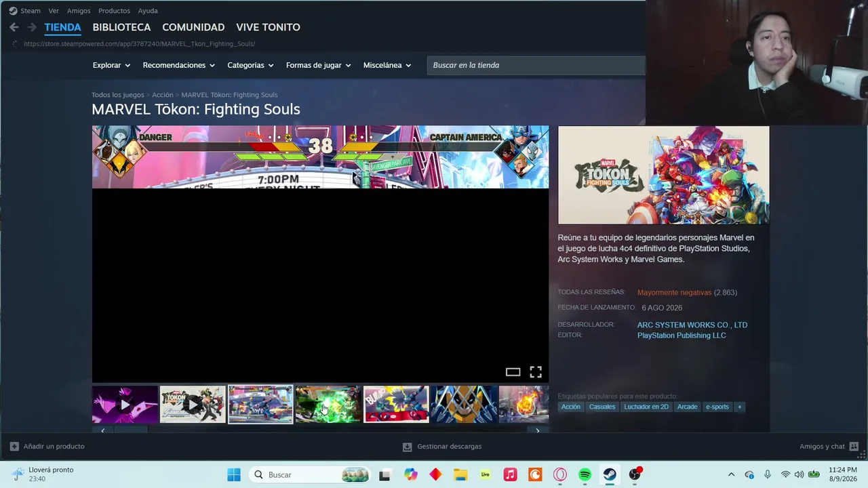Open the Acción breadcrumb link
Viewport: 868px width, 488px height.
click(163, 95)
